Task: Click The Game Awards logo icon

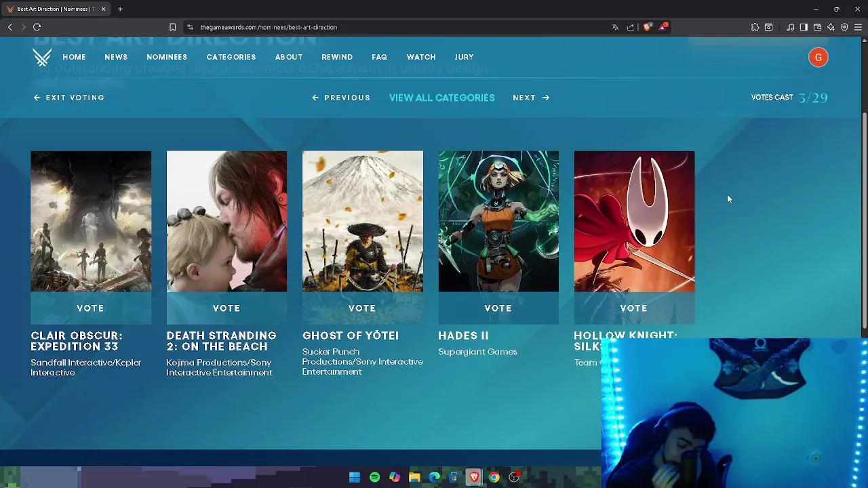Action: (42, 57)
